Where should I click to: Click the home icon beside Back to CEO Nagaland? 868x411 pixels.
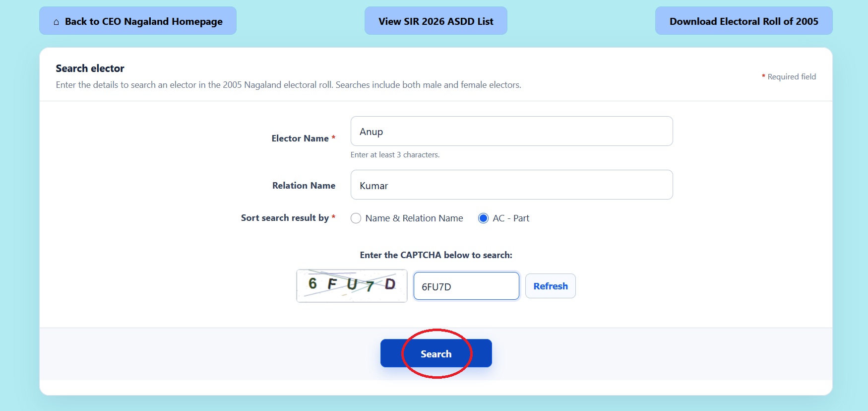56,22
